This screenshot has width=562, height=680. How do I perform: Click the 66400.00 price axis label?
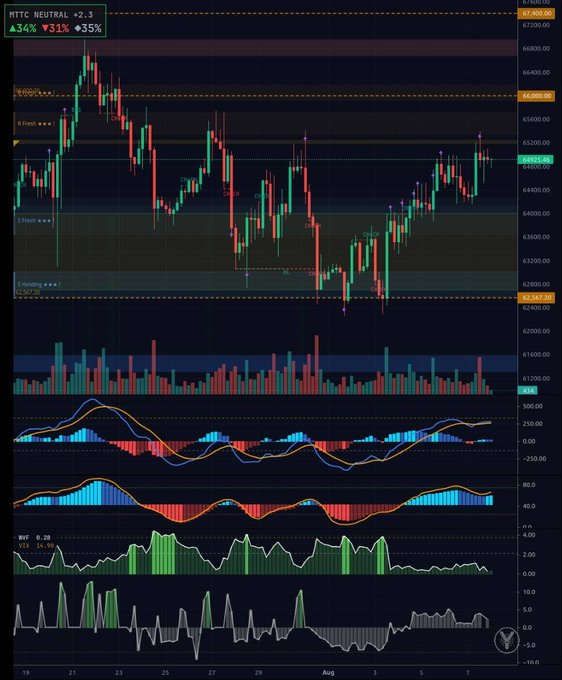click(x=536, y=72)
